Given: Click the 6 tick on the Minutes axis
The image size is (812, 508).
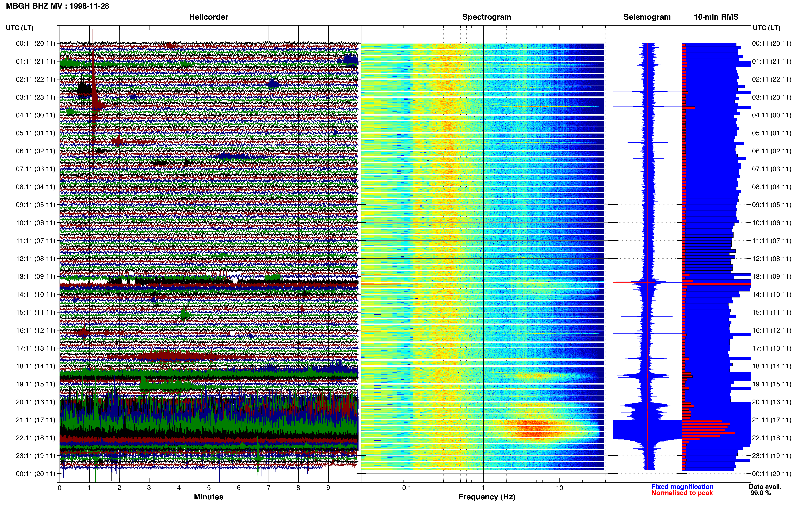Looking at the screenshot, I should [239, 487].
